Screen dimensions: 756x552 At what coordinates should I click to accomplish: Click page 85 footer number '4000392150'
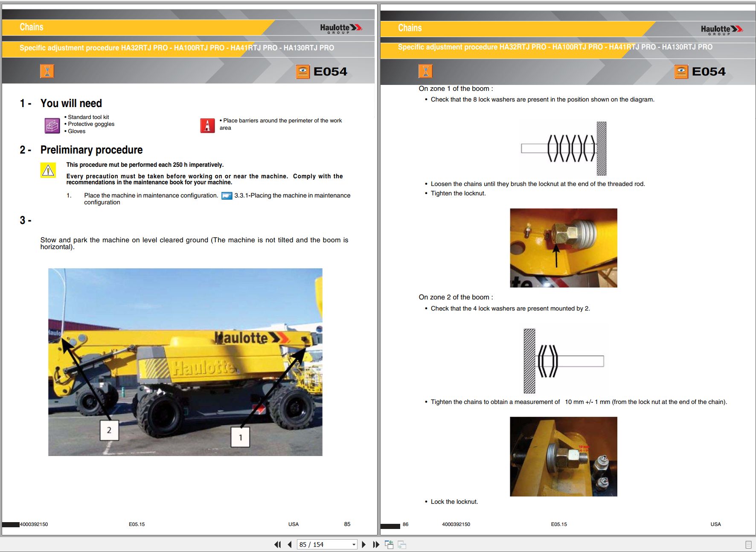[x=34, y=524]
